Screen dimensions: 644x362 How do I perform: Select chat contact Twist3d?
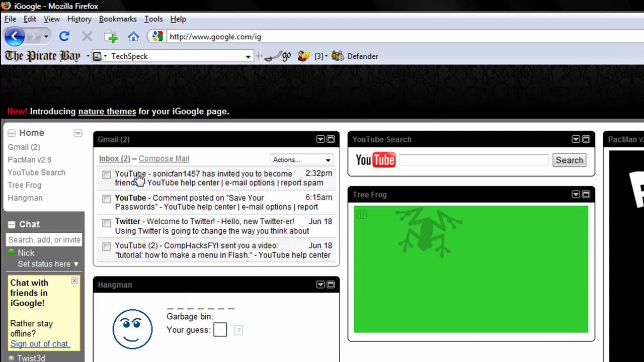[31, 358]
